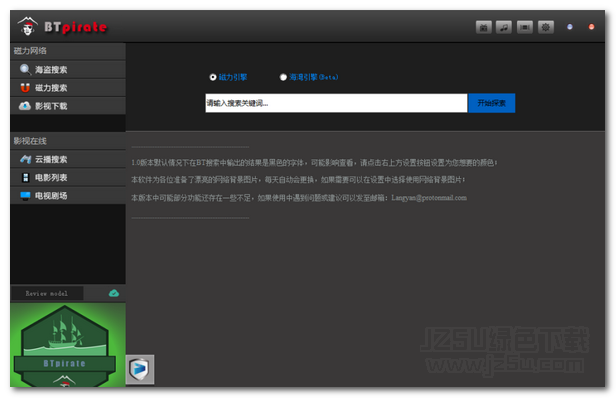Viewport: 616px width, 398px height.
Task: Click the BTpirate pirate skull logo
Action: coord(28,26)
